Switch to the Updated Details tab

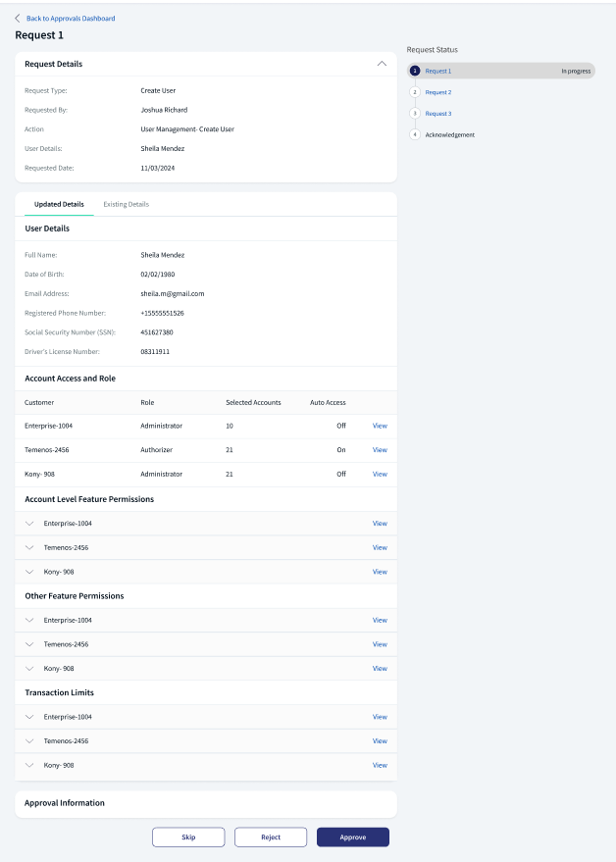pos(59,204)
